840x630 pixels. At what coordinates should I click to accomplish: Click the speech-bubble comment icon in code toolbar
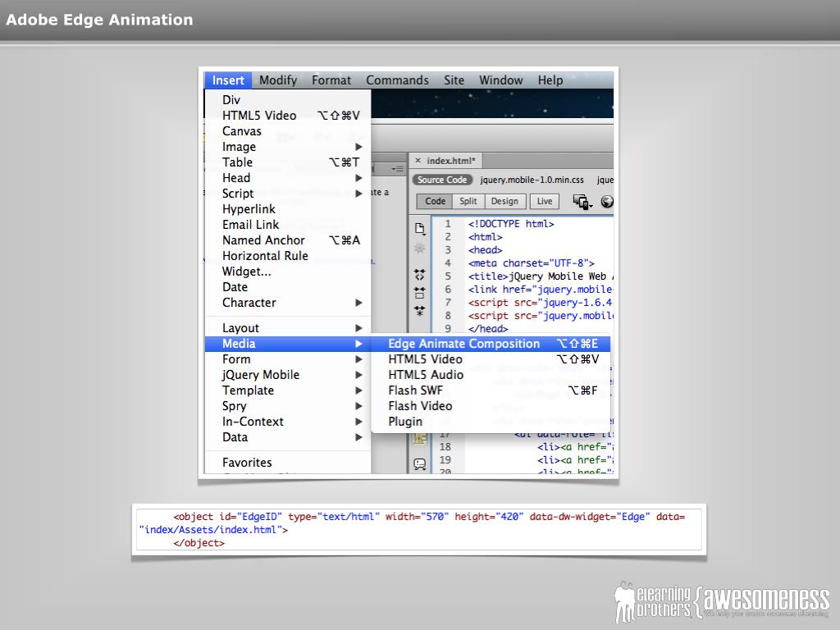pyautogui.click(x=419, y=463)
